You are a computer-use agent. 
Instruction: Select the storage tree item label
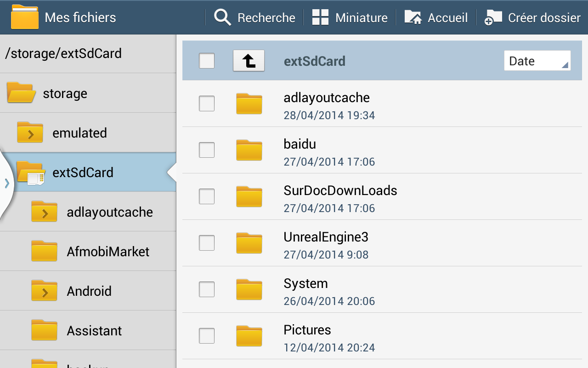pos(65,93)
